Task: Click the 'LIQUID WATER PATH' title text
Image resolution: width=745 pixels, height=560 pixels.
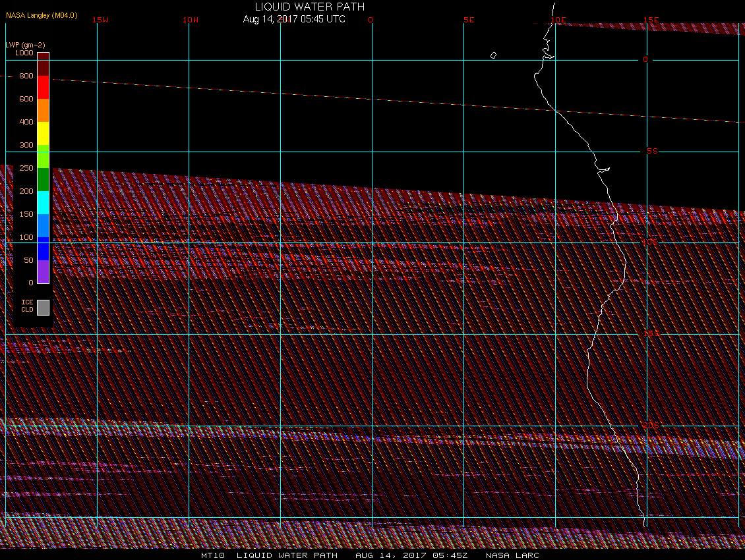Action: click(x=310, y=7)
